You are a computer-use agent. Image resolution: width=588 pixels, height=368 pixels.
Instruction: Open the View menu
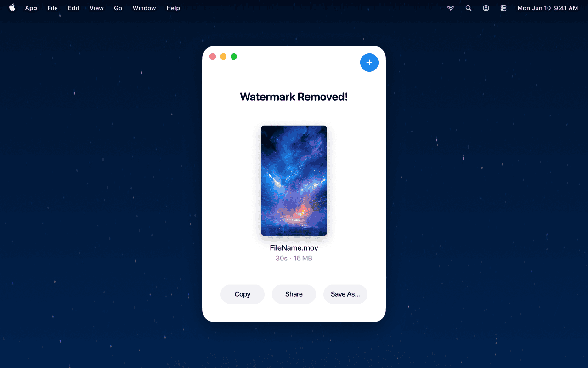(x=96, y=8)
